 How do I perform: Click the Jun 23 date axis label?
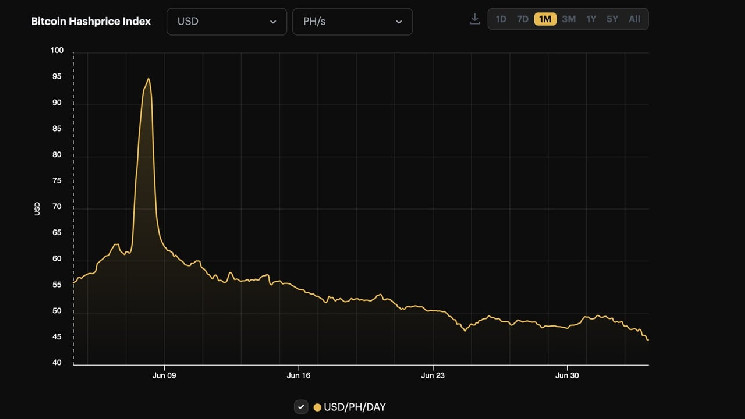point(433,375)
